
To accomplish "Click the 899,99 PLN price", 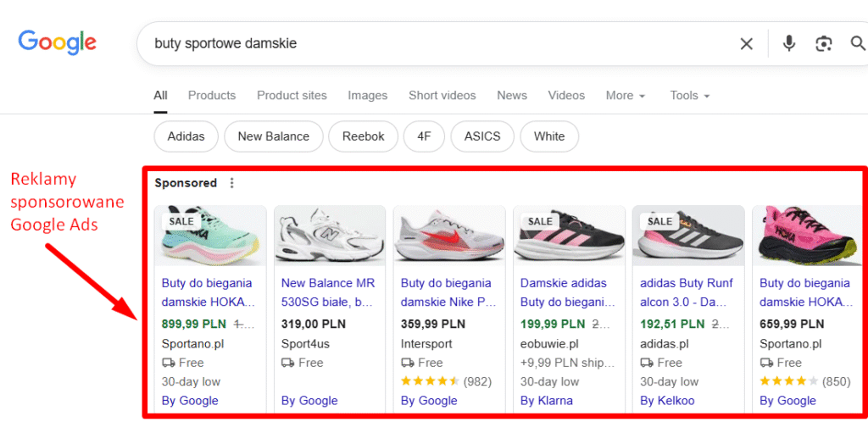I will point(194,324).
